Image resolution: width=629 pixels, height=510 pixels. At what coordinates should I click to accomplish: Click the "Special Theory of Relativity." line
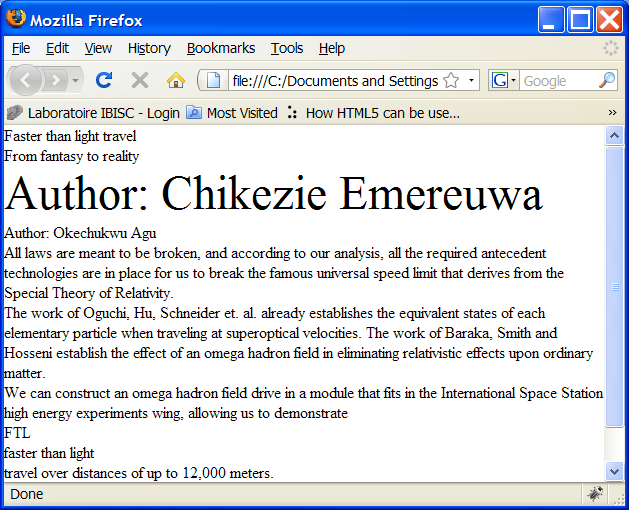click(89, 293)
